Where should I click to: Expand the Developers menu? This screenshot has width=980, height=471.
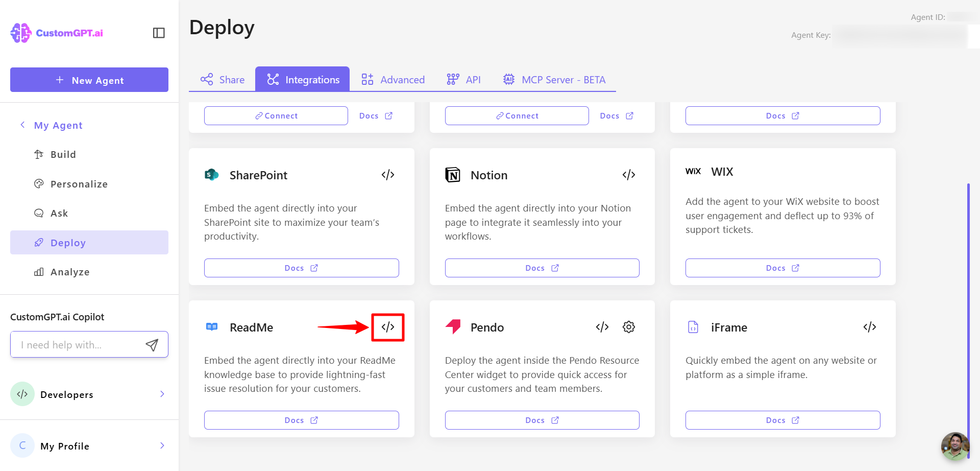(89, 394)
